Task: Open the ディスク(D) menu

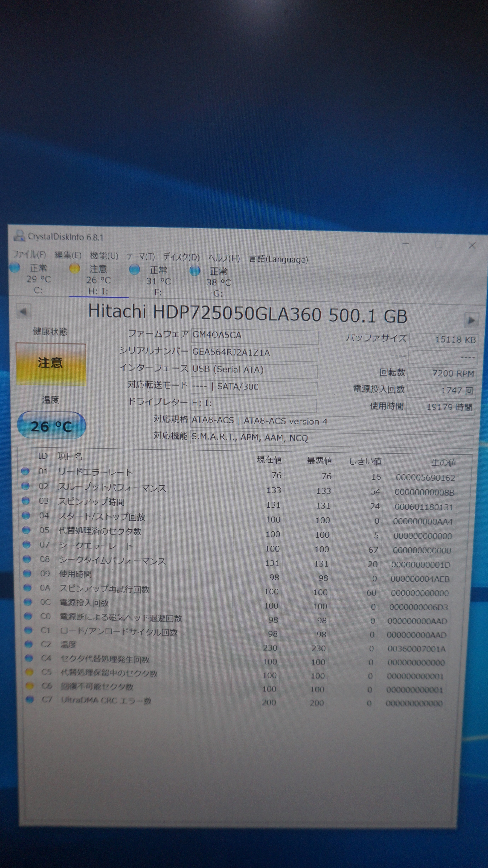Action: 181,257
